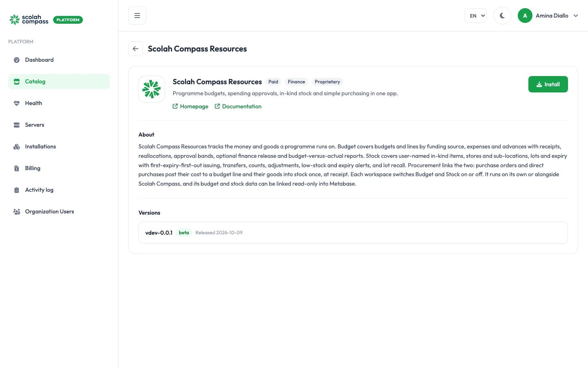588x368 pixels.
Task: Toggle the sidebar with the hamburger button
Action: click(137, 16)
